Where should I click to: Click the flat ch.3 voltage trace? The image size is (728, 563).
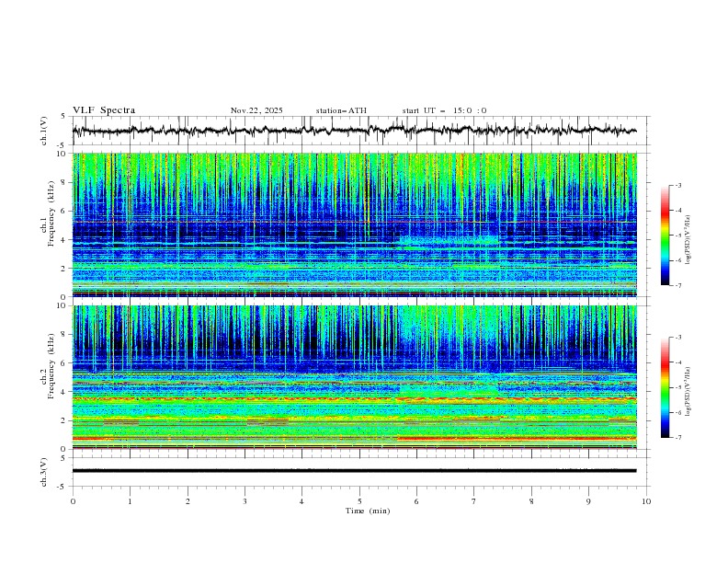coord(354,471)
